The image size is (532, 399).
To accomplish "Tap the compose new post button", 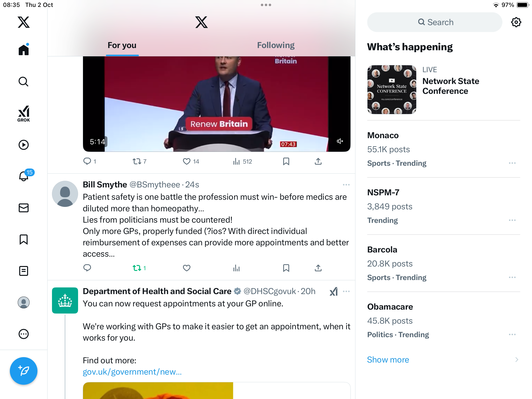I will pyautogui.click(x=24, y=371).
